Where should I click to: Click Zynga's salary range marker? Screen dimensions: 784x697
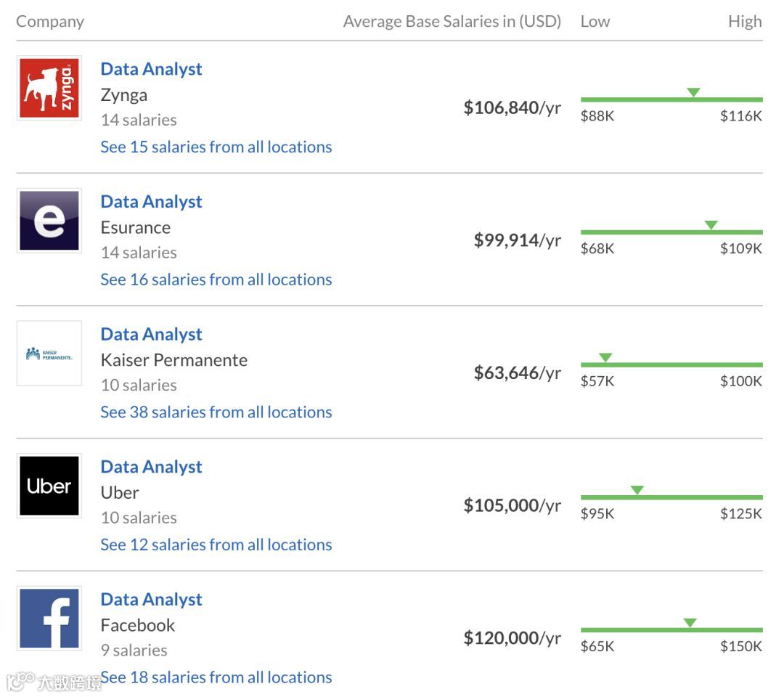tap(693, 92)
